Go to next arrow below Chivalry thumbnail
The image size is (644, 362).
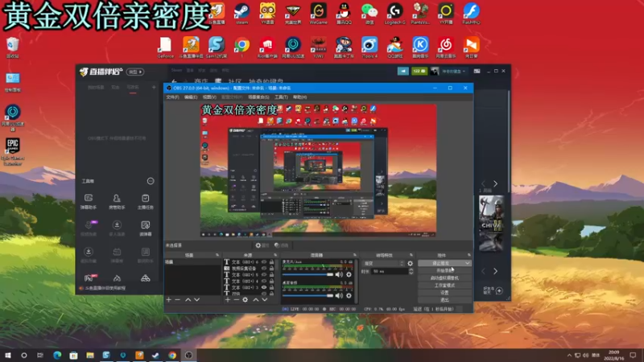pyautogui.click(x=495, y=271)
